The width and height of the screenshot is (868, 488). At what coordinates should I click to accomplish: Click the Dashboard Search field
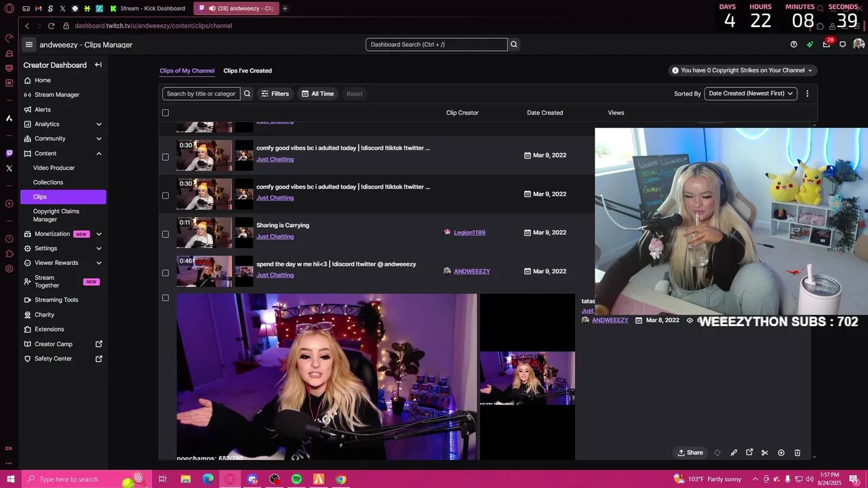point(436,45)
